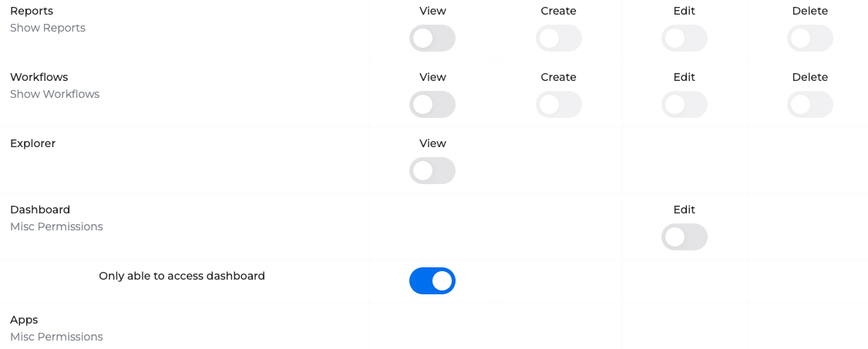Image resolution: width=868 pixels, height=349 pixels.
Task: Click the Dashboard row label
Action: pos(40,210)
